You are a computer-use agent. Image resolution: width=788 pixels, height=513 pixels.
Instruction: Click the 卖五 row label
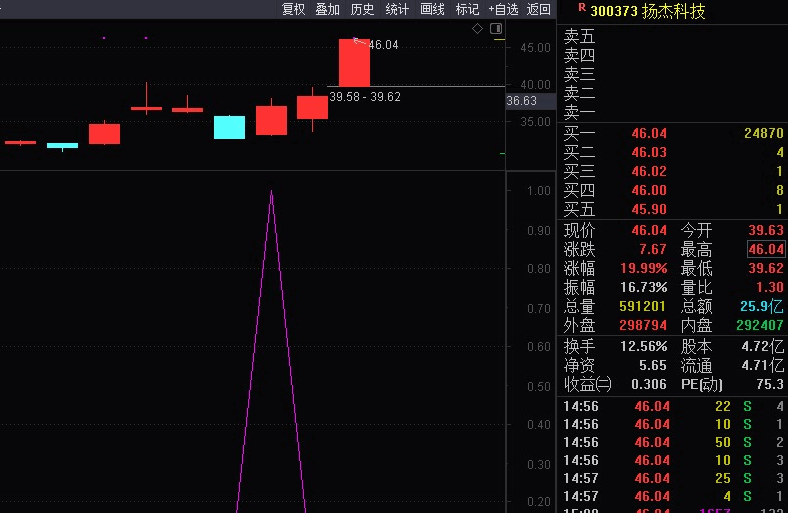[x=579, y=36]
